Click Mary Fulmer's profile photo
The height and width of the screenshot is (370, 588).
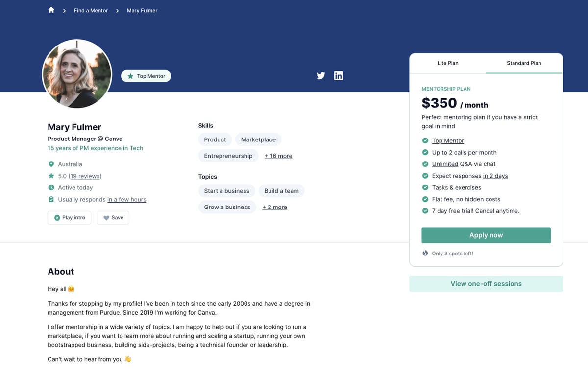pos(77,74)
